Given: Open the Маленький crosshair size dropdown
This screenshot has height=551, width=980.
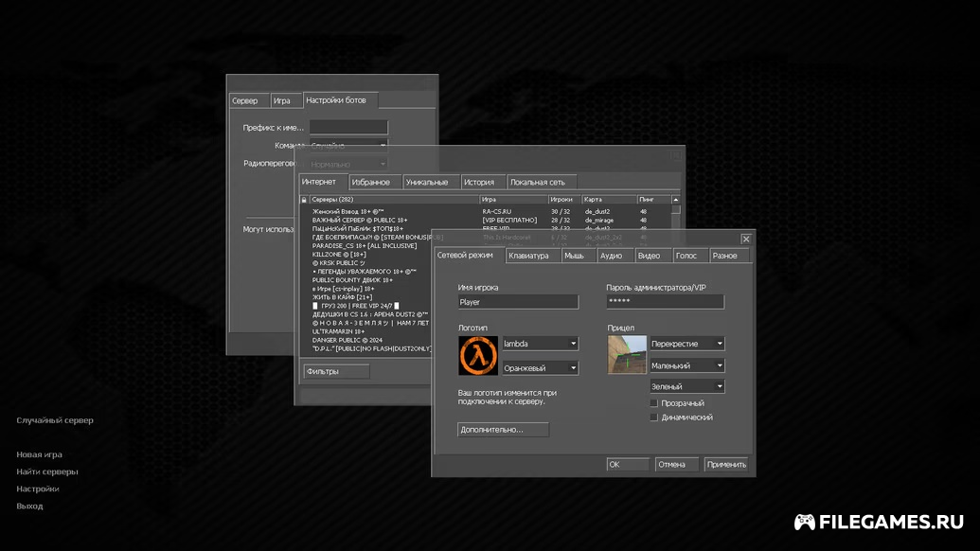Looking at the screenshot, I should click(x=686, y=365).
